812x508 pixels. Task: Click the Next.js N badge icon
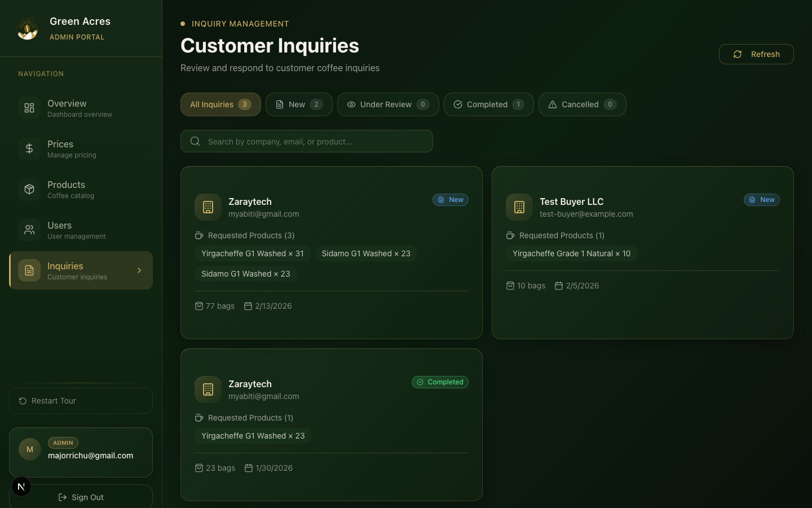(21, 487)
